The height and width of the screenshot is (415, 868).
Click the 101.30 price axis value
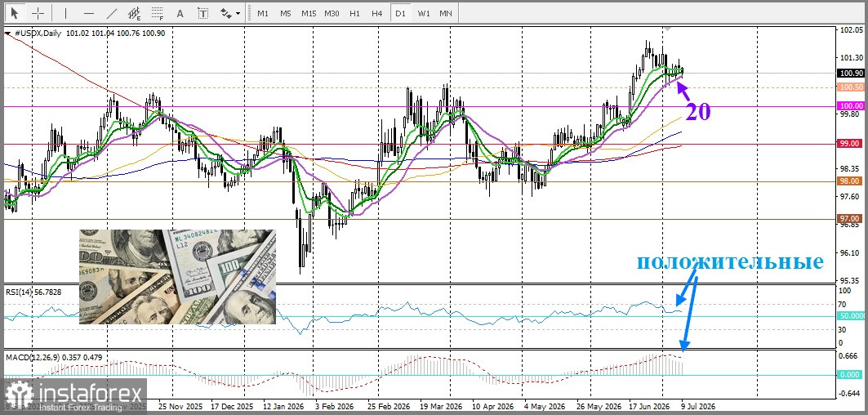(852, 58)
